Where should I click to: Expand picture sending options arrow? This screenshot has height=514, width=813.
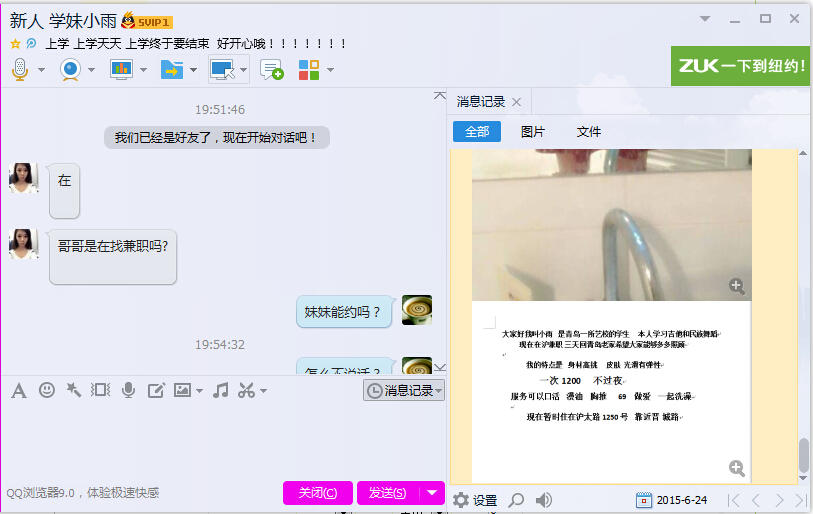point(200,391)
